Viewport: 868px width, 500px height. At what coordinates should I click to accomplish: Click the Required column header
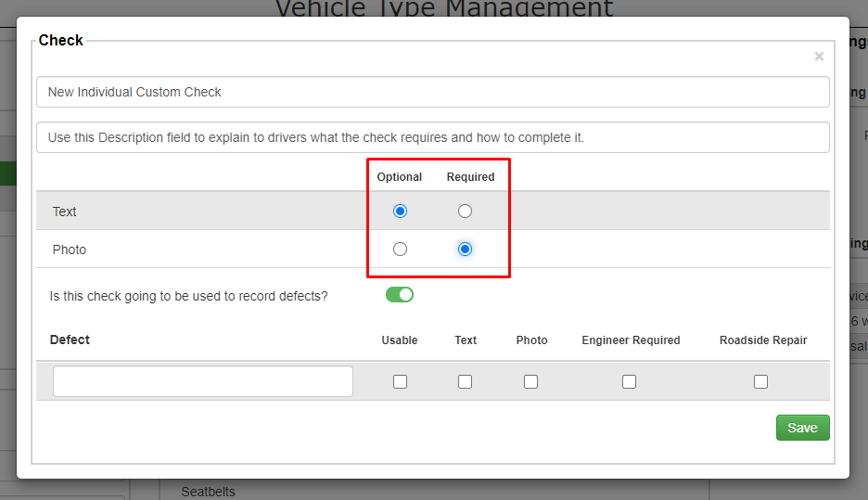[470, 176]
